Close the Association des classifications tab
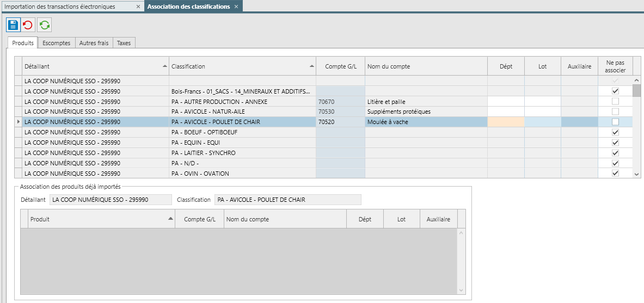 point(236,7)
